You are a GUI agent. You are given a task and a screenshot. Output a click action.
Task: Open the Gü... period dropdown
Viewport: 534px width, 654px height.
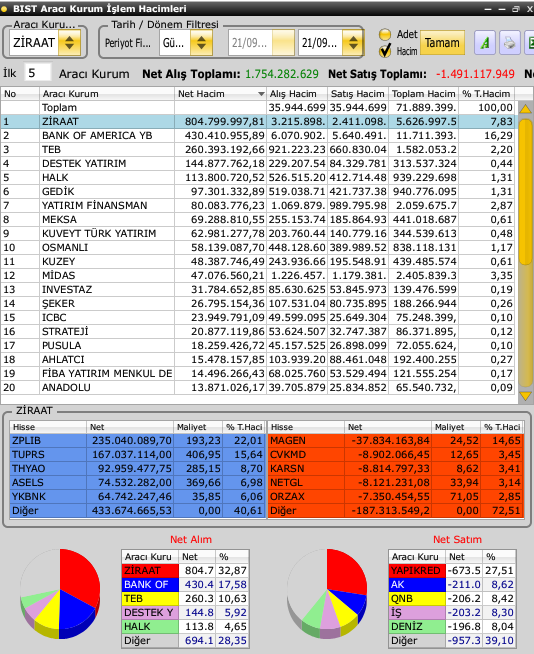pos(202,43)
